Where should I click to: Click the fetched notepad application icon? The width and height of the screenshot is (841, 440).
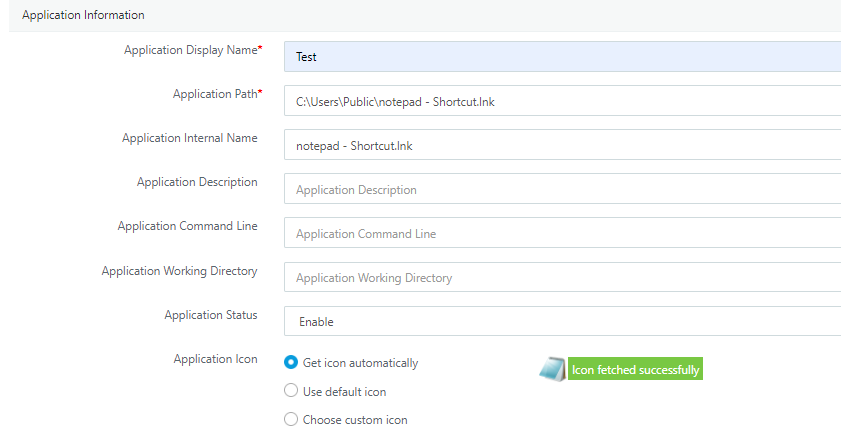[552, 369]
